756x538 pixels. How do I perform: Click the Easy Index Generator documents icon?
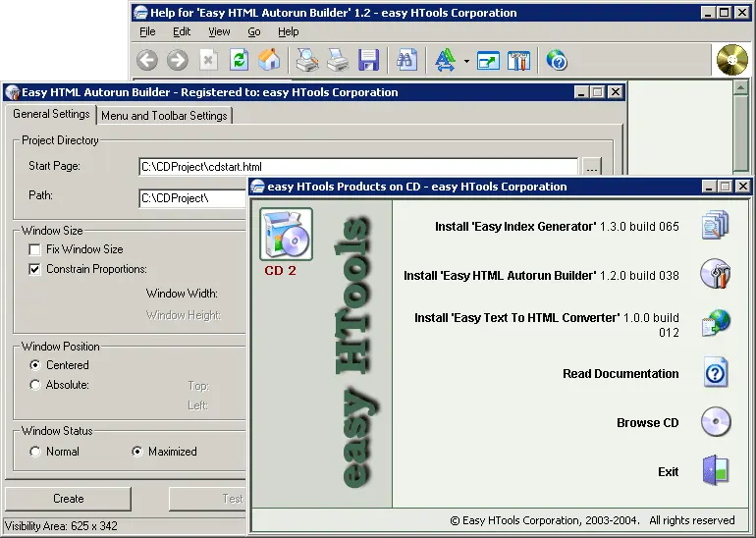[x=715, y=225]
